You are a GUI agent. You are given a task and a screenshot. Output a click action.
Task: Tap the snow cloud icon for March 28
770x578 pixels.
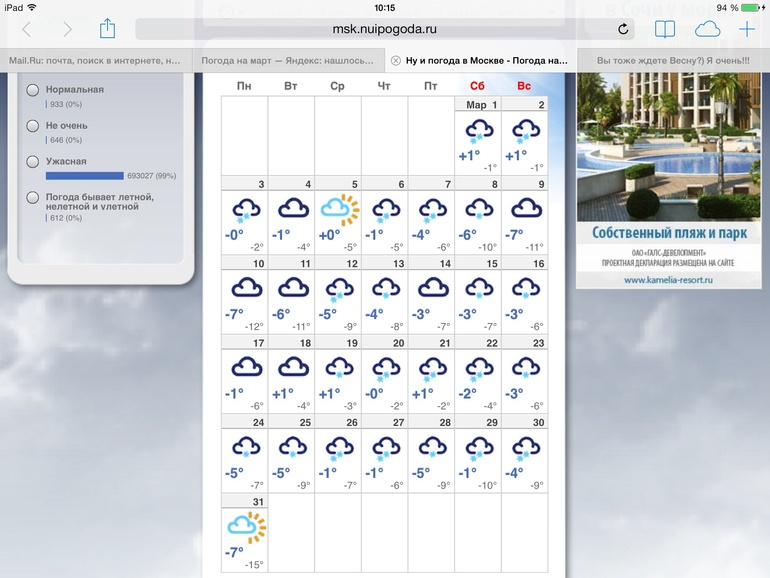(x=433, y=448)
